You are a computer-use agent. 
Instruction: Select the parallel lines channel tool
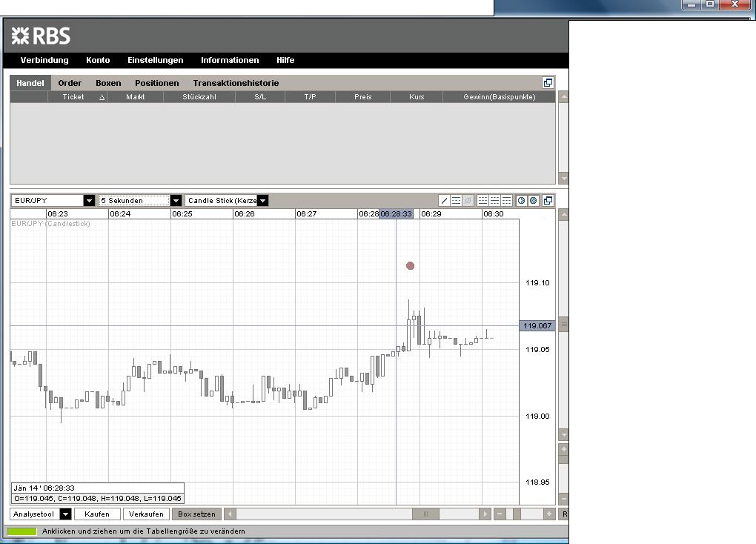click(x=456, y=200)
